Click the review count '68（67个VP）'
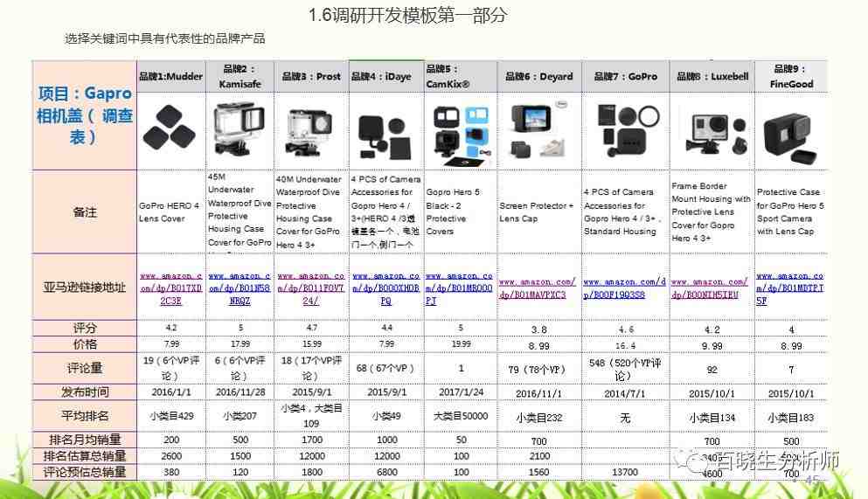 pyautogui.click(x=385, y=369)
